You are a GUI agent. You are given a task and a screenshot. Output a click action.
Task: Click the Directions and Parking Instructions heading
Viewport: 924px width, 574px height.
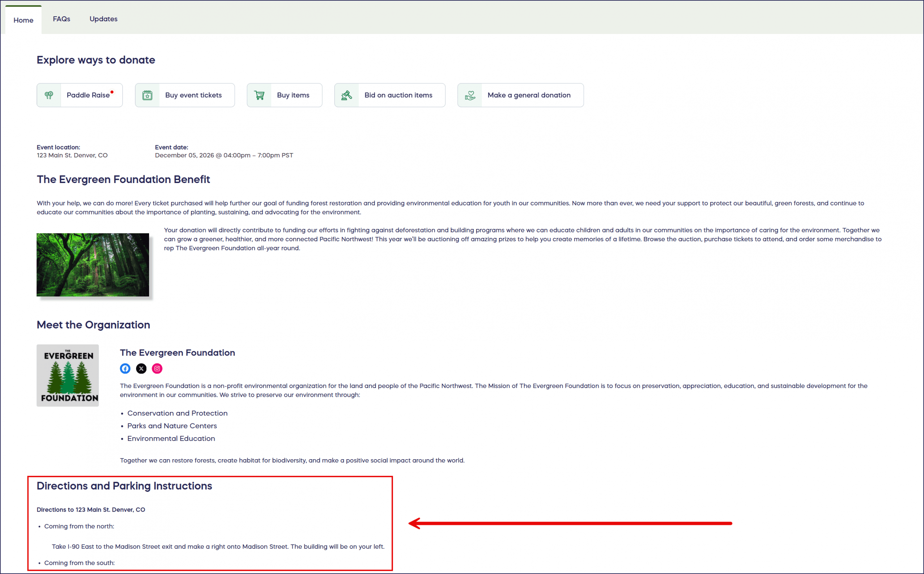point(125,486)
